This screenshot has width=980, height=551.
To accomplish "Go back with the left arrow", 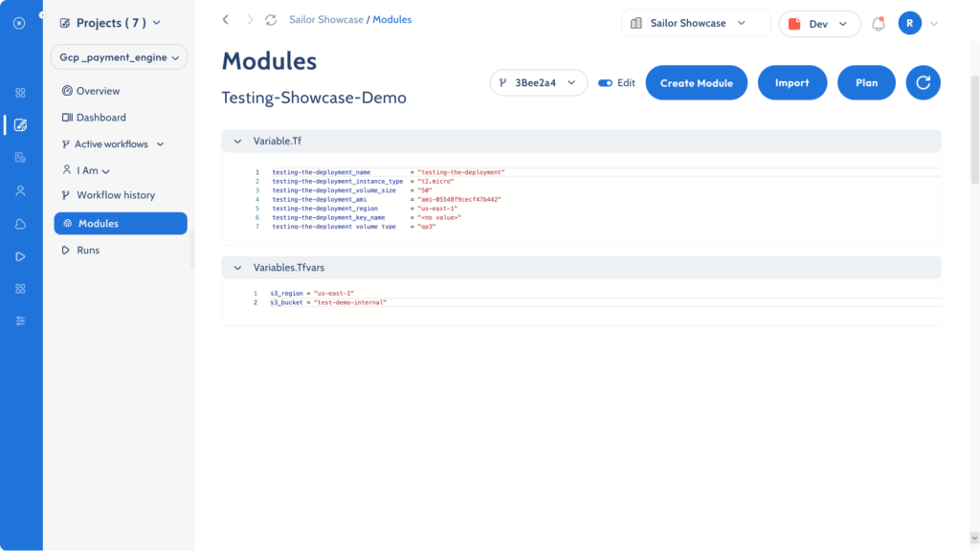I will [226, 20].
